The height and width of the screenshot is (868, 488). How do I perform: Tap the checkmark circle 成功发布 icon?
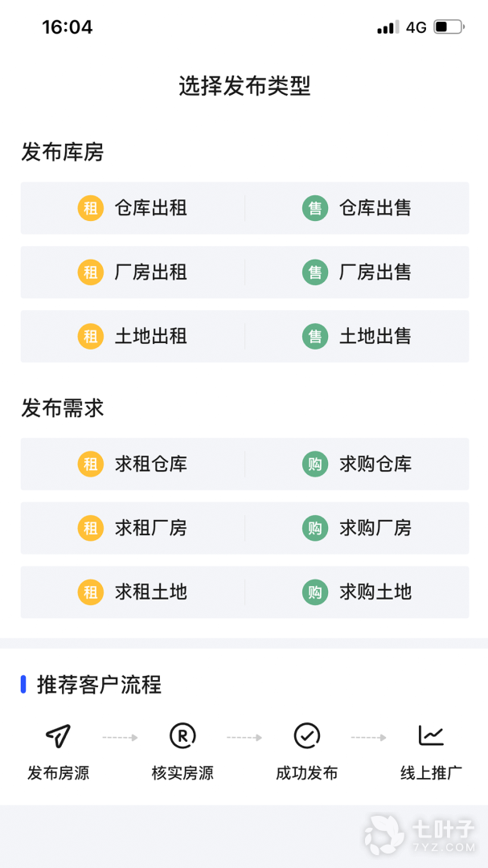point(306,735)
